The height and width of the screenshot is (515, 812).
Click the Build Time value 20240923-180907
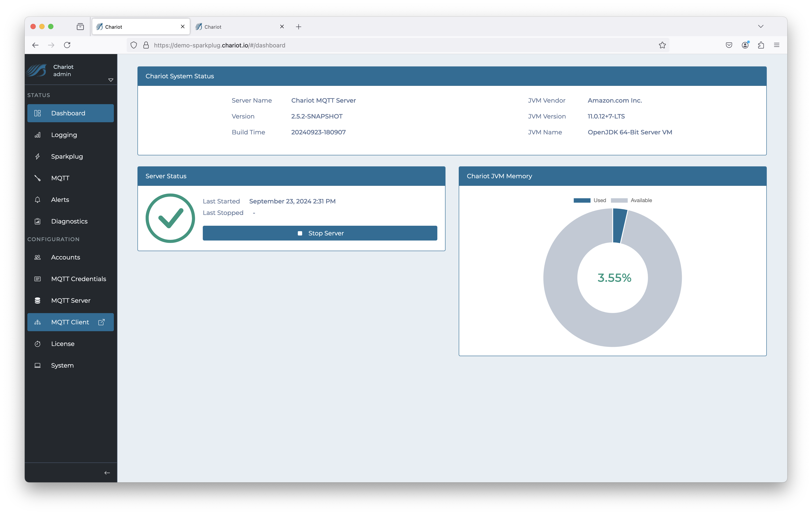click(x=318, y=132)
